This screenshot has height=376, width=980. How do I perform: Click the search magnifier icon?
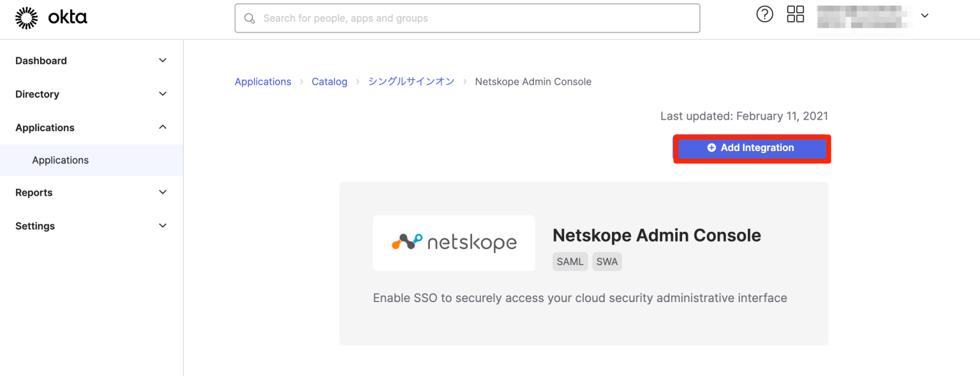[249, 18]
